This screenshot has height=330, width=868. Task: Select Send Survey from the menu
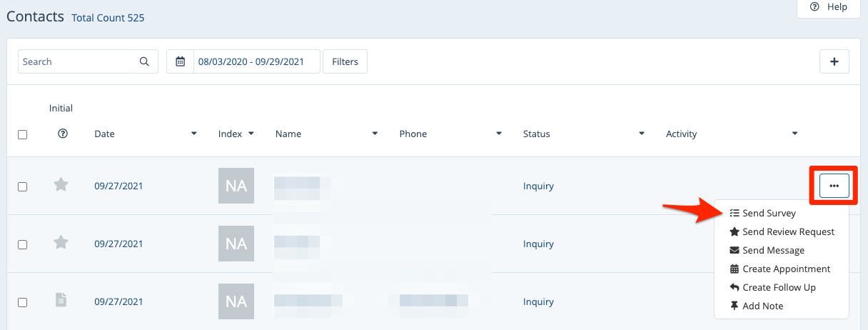769,213
